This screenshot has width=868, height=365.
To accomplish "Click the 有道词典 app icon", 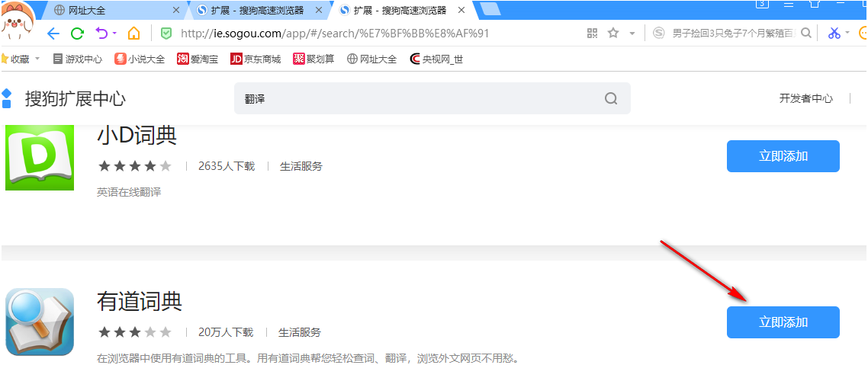I will [x=40, y=322].
